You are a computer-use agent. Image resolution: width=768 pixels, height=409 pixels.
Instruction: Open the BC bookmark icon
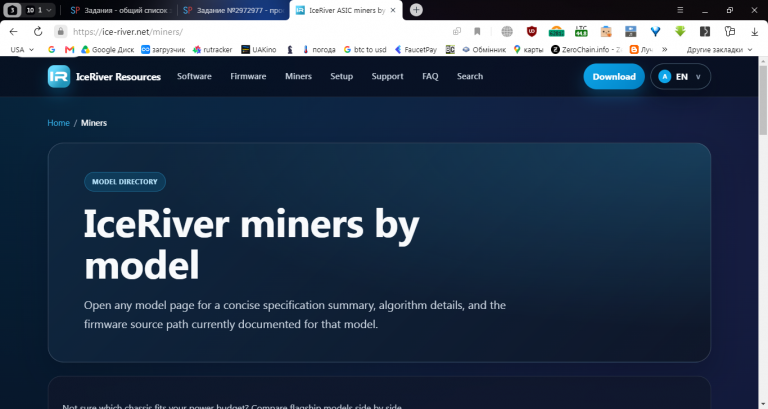click(x=450, y=49)
